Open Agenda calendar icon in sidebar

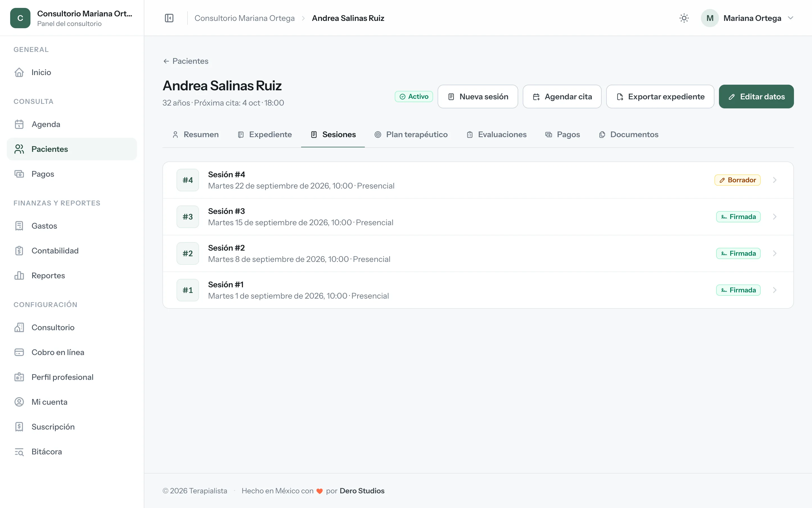pyautogui.click(x=19, y=124)
